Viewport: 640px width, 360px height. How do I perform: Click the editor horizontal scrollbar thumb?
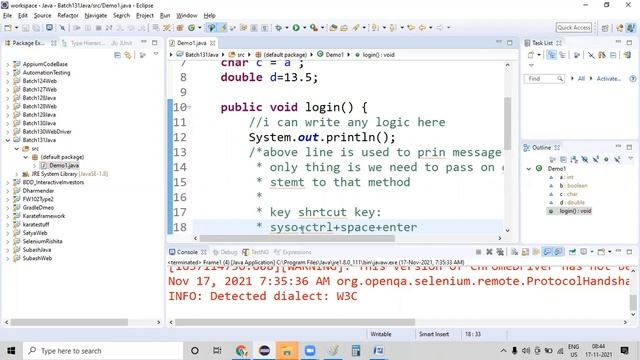pos(297,238)
